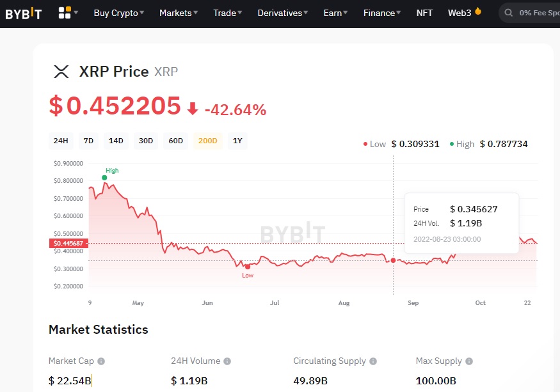The image size is (560, 392).
Task: Select the 24H chart range
Action: (61, 141)
